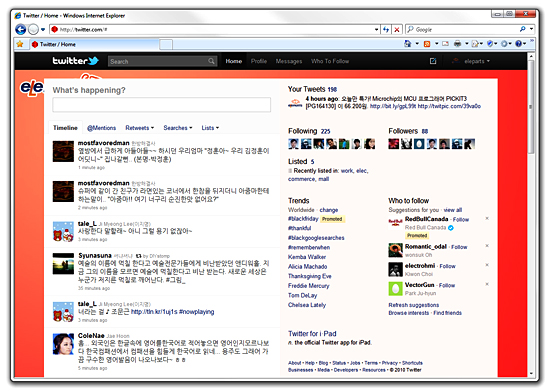The image size is (550, 392).
Task: Open the twitpic link in Your Tweets
Action: [449, 106]
